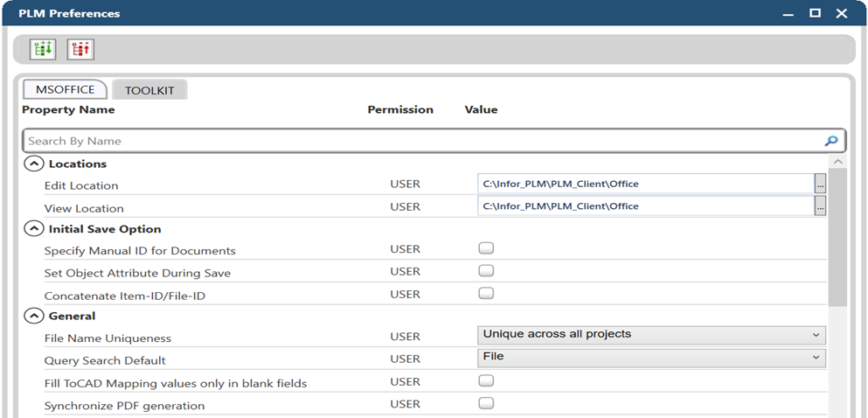Click the green expand-all tree icon
This screenshot has width=868, height=418.
pos(42,50)
